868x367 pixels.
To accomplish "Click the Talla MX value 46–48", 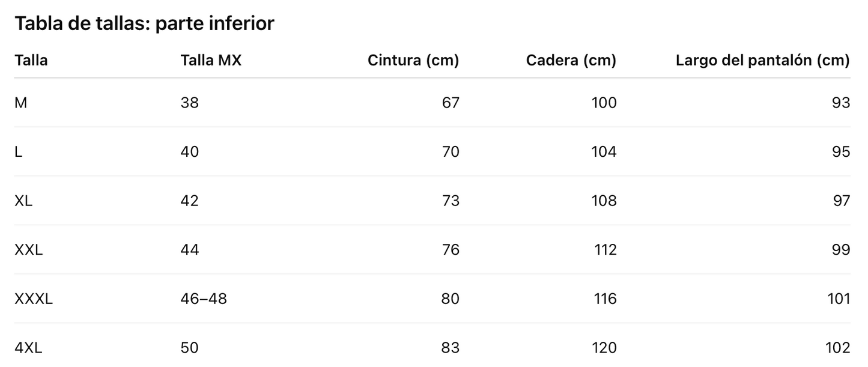I will (204, 299).
